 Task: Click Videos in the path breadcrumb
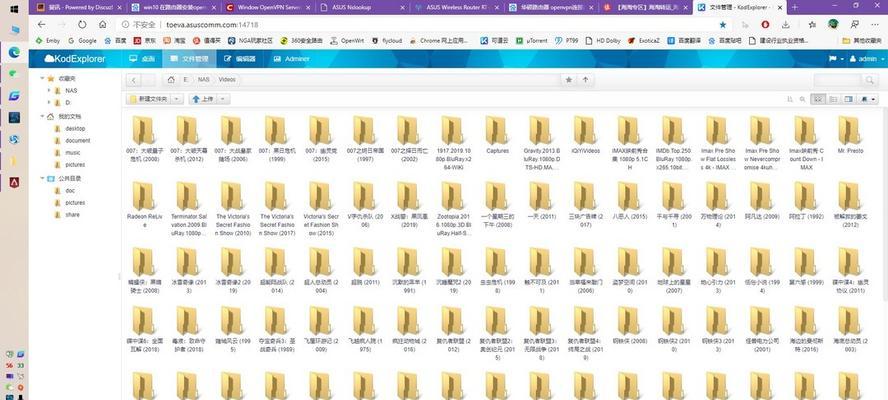coord(227,80)
